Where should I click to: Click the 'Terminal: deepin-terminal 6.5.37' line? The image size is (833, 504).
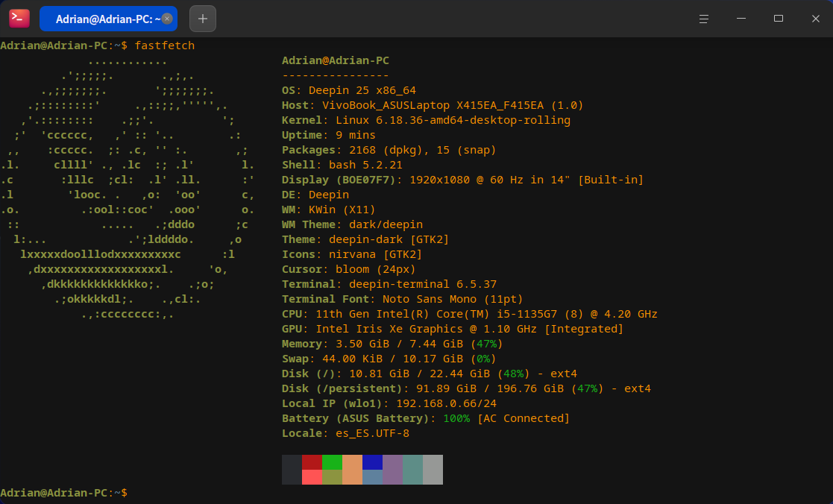point(389,284)
